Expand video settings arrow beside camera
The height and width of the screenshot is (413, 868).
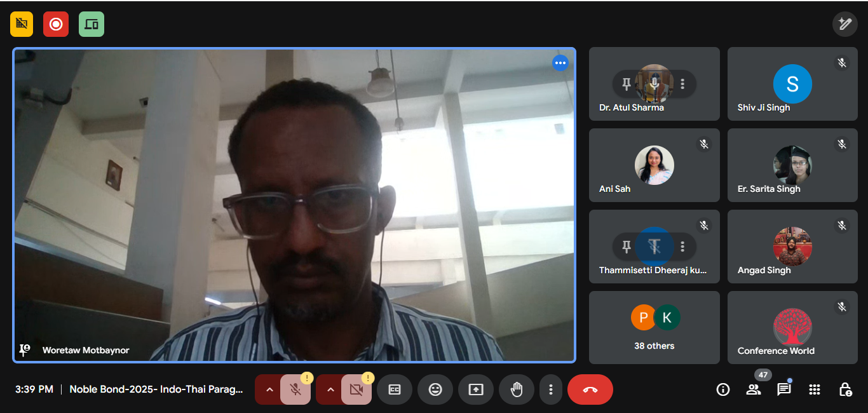tap(330, 389)
